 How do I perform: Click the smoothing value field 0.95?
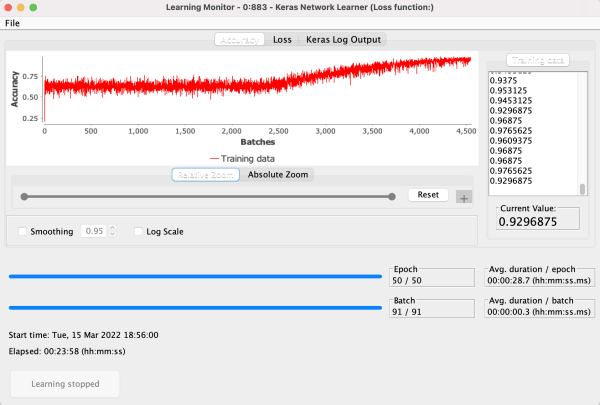point(94,231)
